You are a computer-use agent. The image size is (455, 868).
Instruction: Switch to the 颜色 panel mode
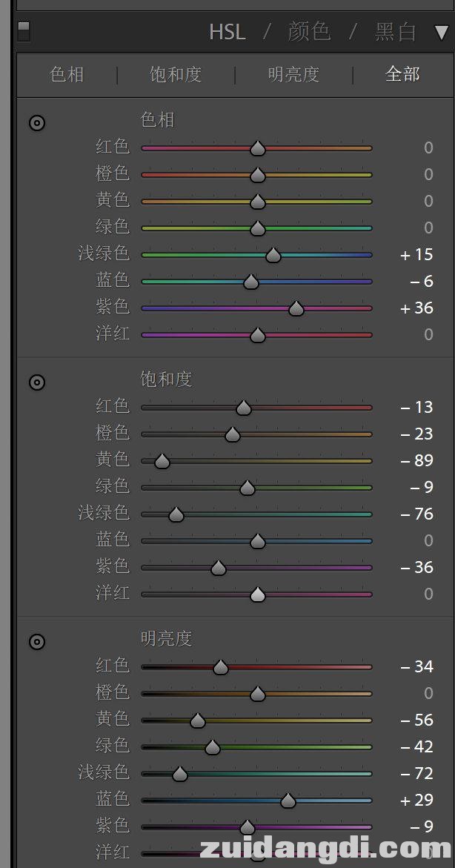[310, 32]
